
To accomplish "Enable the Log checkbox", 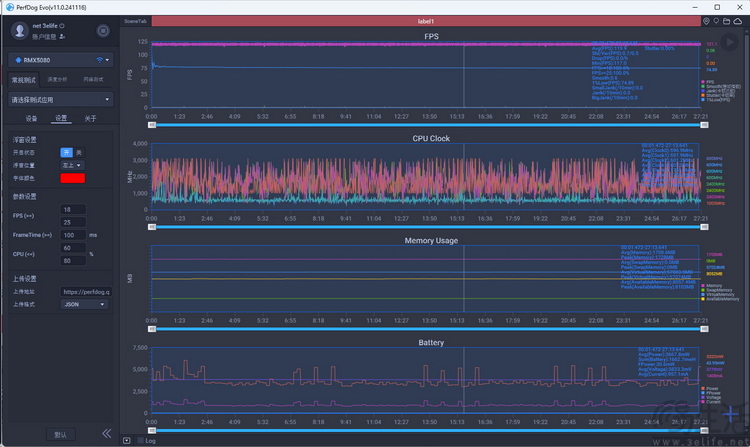I will (141, 441).
